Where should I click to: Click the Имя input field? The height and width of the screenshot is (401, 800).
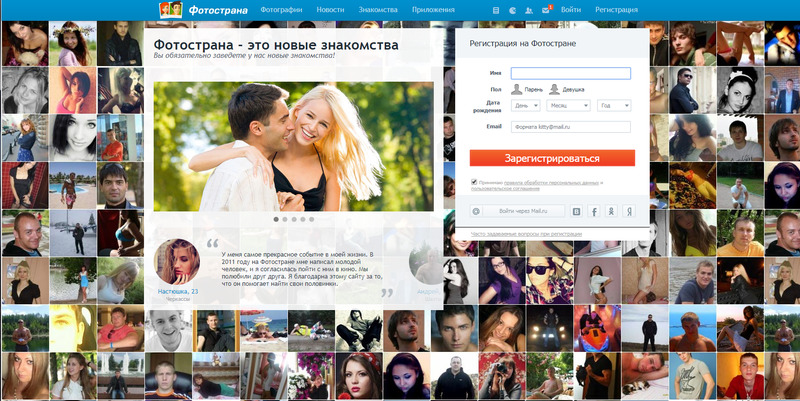(x=570, y=73)
